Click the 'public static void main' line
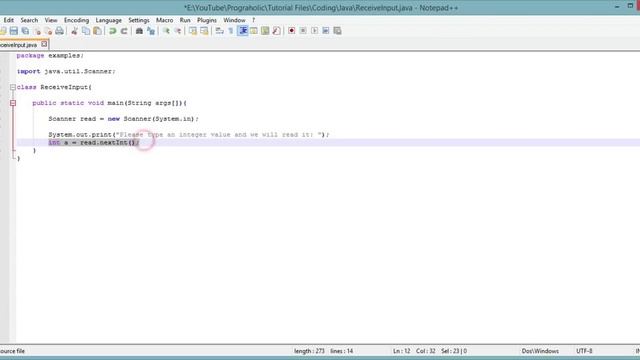The width and height of the screenshot is (640, 360). point(109,103)
